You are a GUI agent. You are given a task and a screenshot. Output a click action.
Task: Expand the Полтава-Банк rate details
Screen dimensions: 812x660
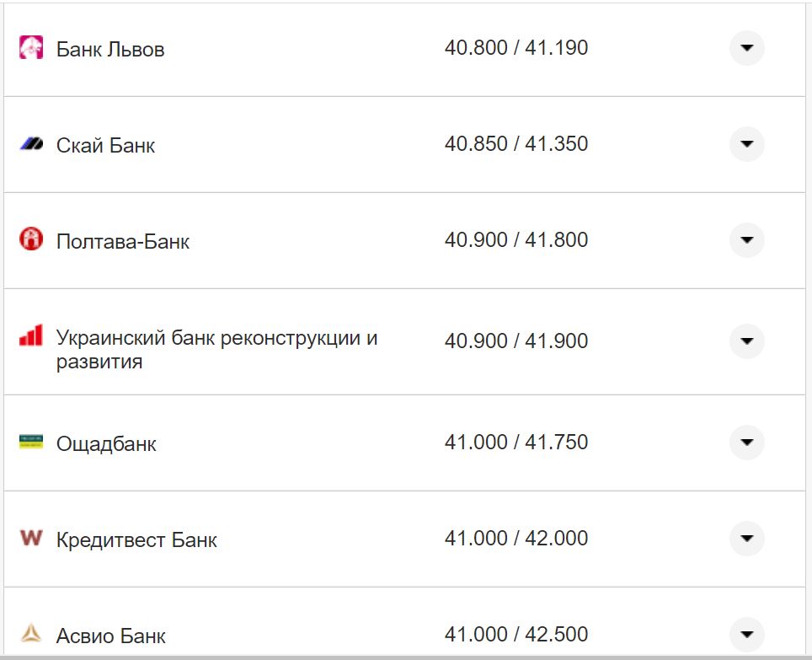(746, 239)
